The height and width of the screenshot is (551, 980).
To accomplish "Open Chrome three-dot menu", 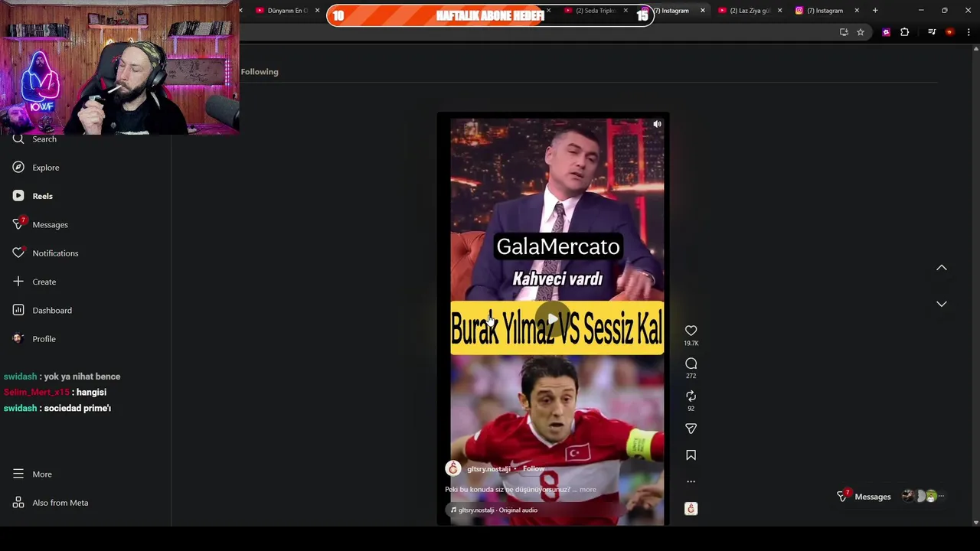I will click(x=969, y=32).
